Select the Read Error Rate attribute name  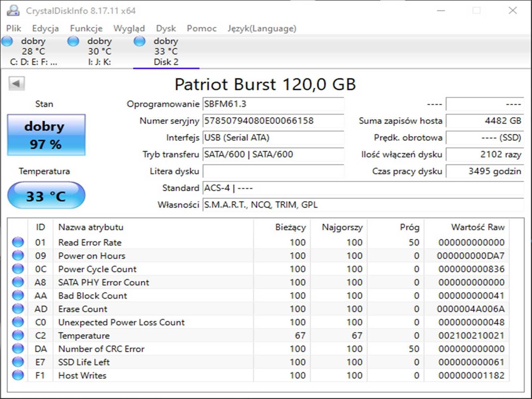coord(90,242)
